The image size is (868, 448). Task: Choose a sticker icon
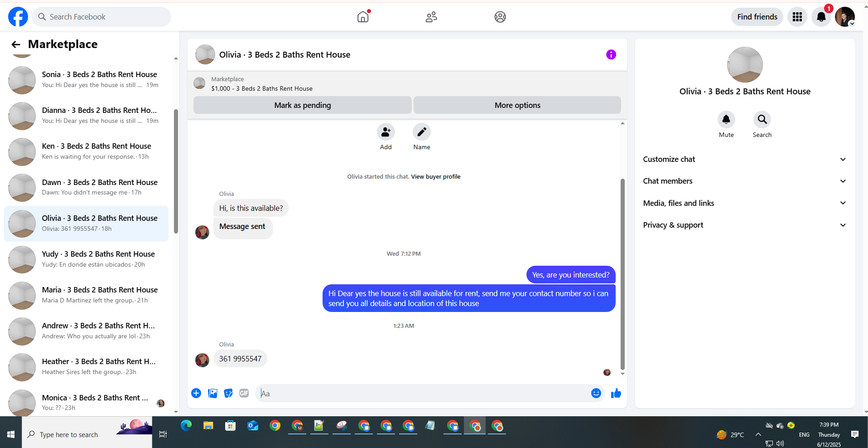coord(228,393)
